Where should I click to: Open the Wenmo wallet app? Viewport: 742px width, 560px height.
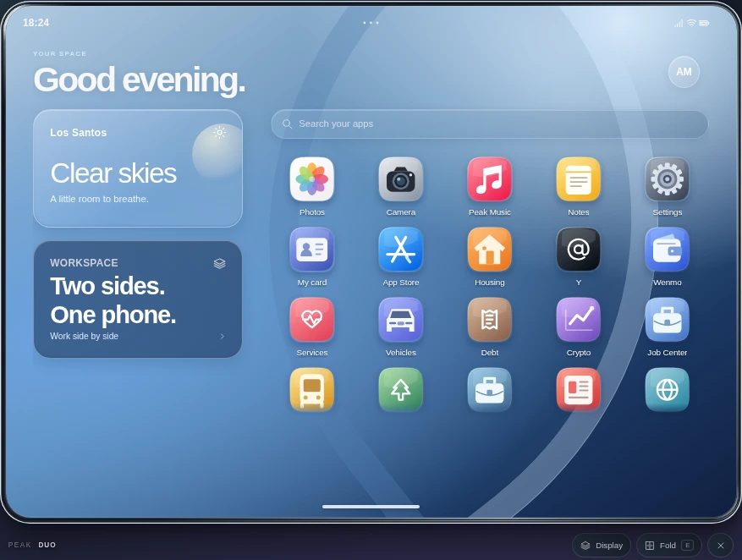coord(668,250)
